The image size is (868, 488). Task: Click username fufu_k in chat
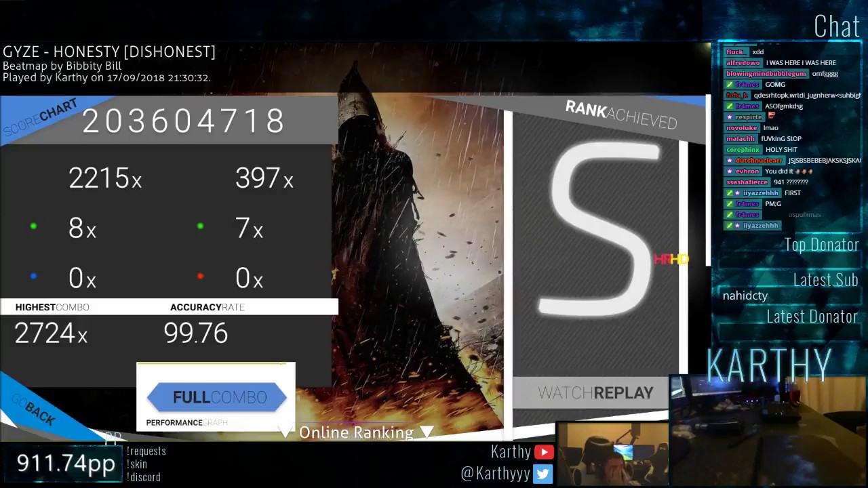pyautogui.click(x=737, y=96)
